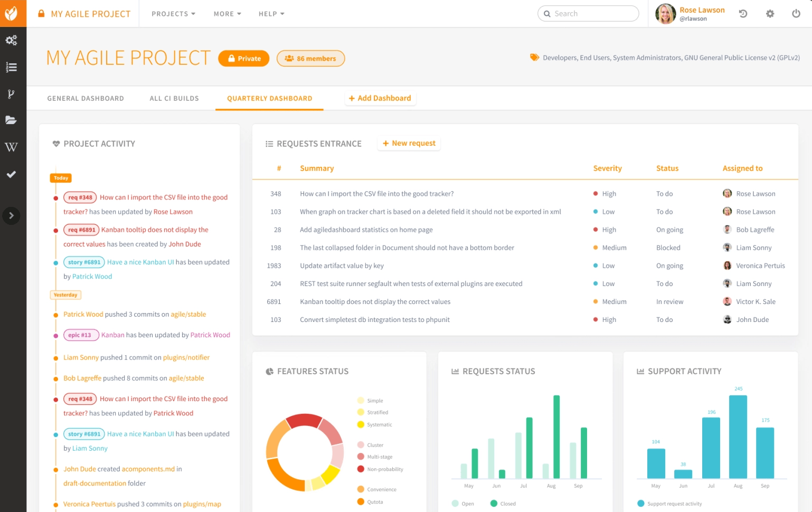Log out using the power icon
This screenshot has height=512, width=812.
pyautogui.click(x=796, y=13)
